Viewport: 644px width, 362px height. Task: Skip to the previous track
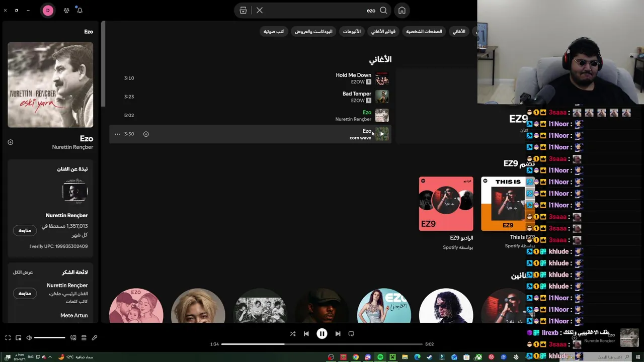306,333
